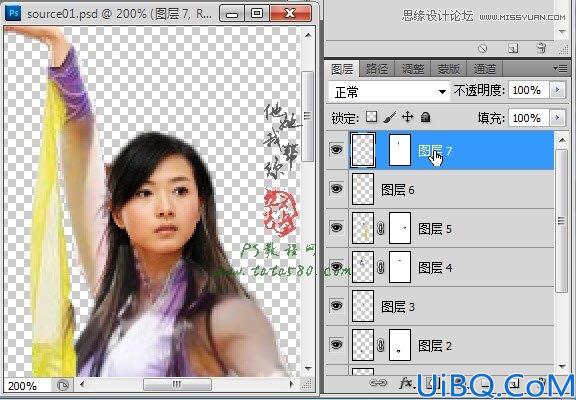576x400 pixels.
Task: Select 图层 2 layer thumbnail
Action: point(363,345)
